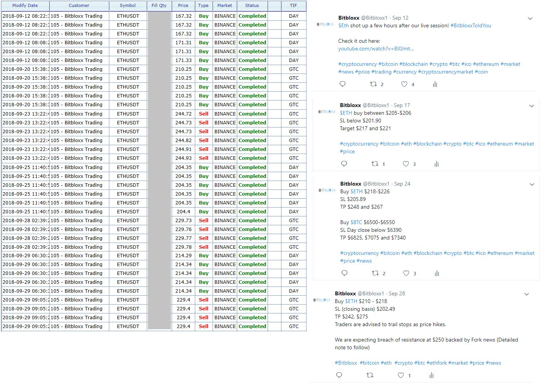
Task: Open @Bitbloxx1 handle on Sep 17 tweet
Action: [376, 105]
